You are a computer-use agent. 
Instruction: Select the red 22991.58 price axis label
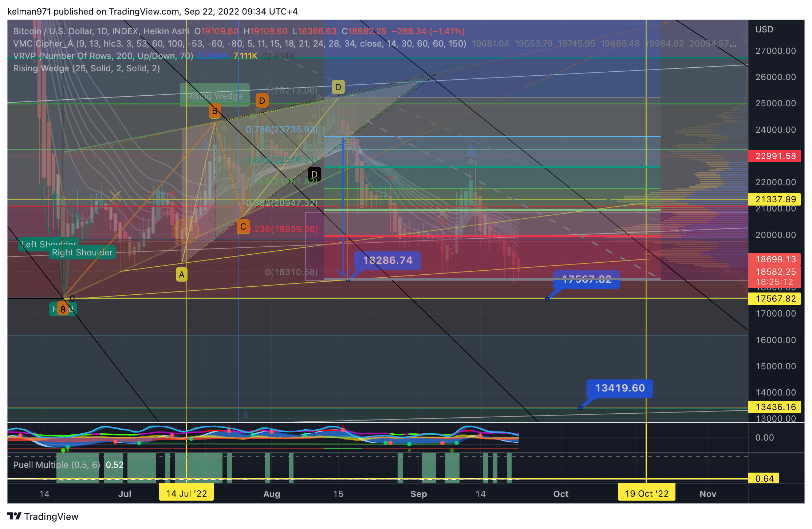774,156
